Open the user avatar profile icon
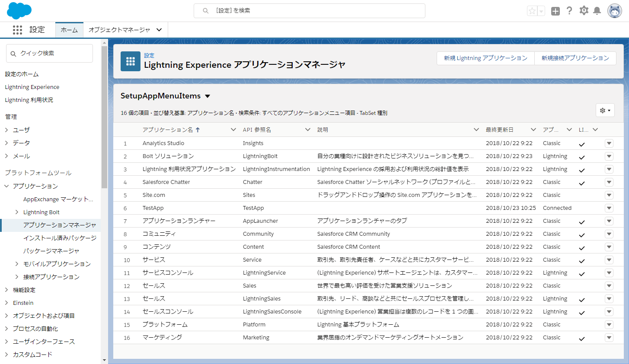 [614, 11]
